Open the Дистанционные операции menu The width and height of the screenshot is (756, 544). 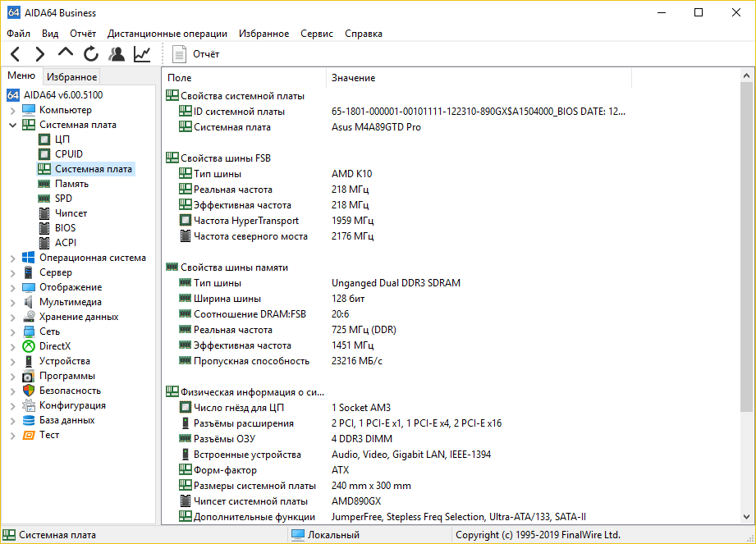[167, 34]
